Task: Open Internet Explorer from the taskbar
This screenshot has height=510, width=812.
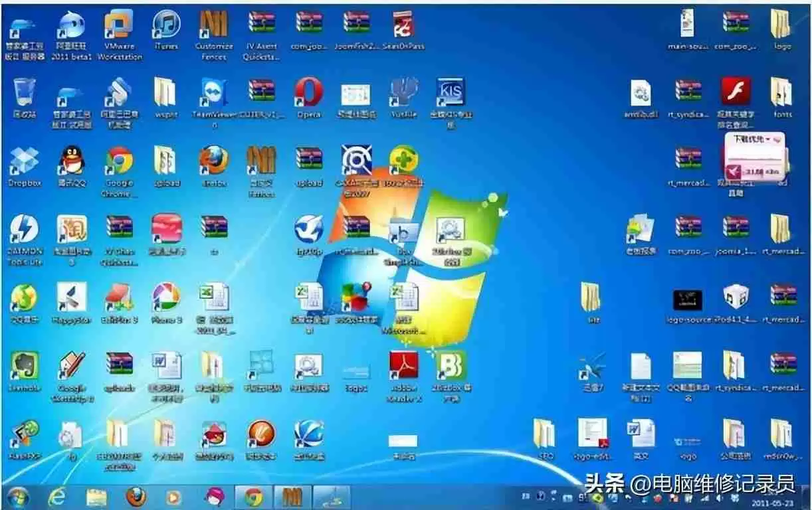Action: pos(56,497)
